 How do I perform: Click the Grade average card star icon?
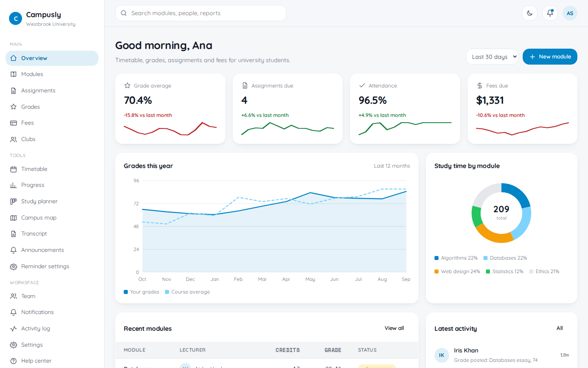[127, 85]
